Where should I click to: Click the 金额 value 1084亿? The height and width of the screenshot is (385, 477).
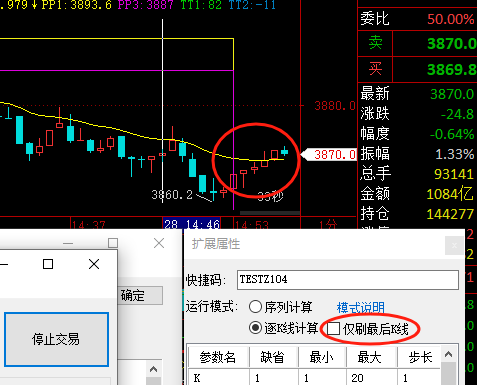(x=450, y=194)
